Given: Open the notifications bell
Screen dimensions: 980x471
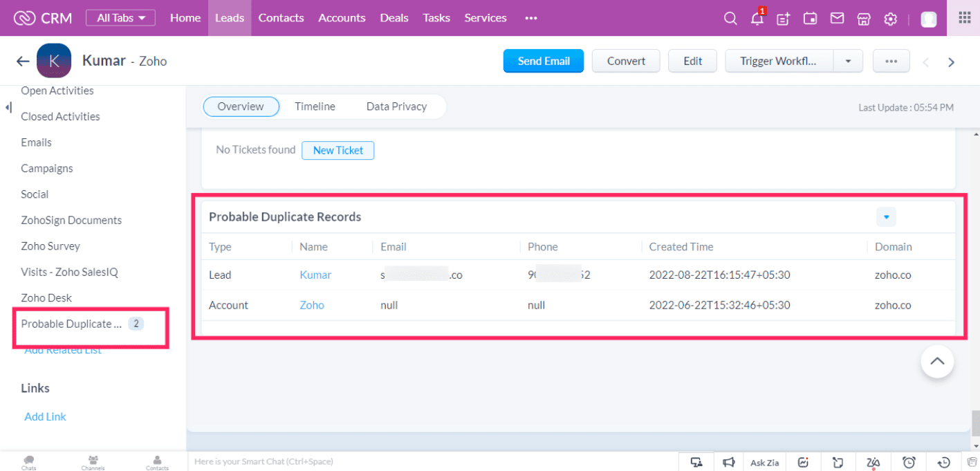Looking at the screenshot, I should [757, 19].
